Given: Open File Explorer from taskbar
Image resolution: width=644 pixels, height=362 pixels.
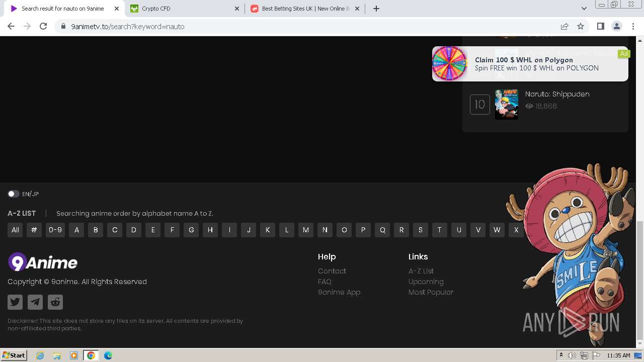Looking at the screenshot, I should [57, 355].
